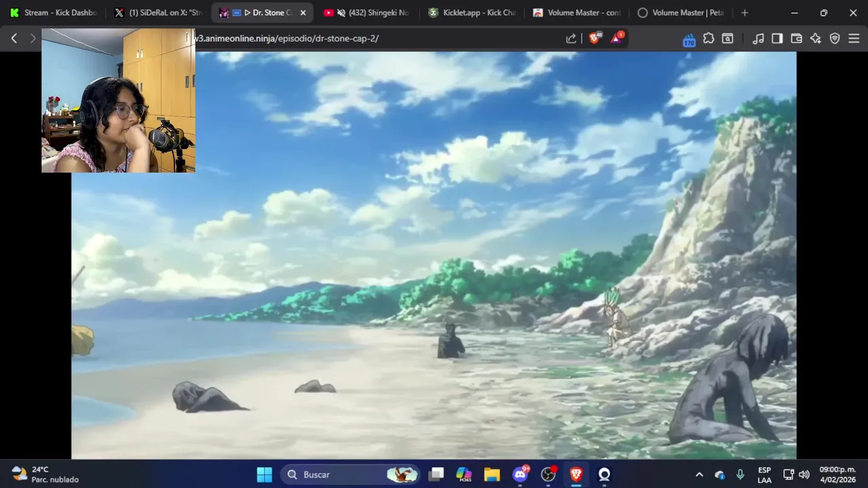Screen dimensions: 868x488
Task: Open the Extensions puzzle piece menu
Action: click(x=709, y=39)
